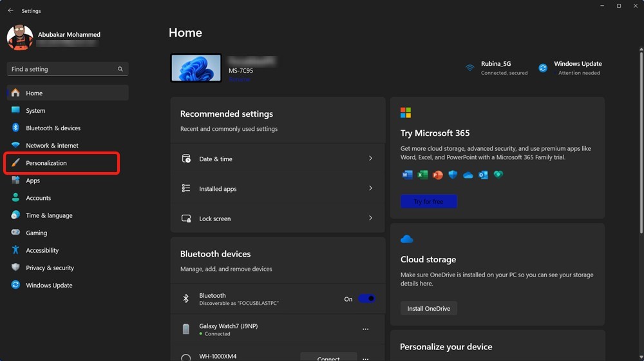Open Installed apps using its chevron arrow

pyautogui.click(x=370, y=188)
